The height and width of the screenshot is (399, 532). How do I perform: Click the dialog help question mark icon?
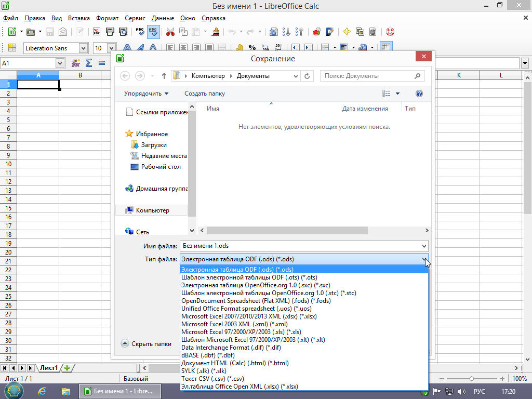[419, 94]
